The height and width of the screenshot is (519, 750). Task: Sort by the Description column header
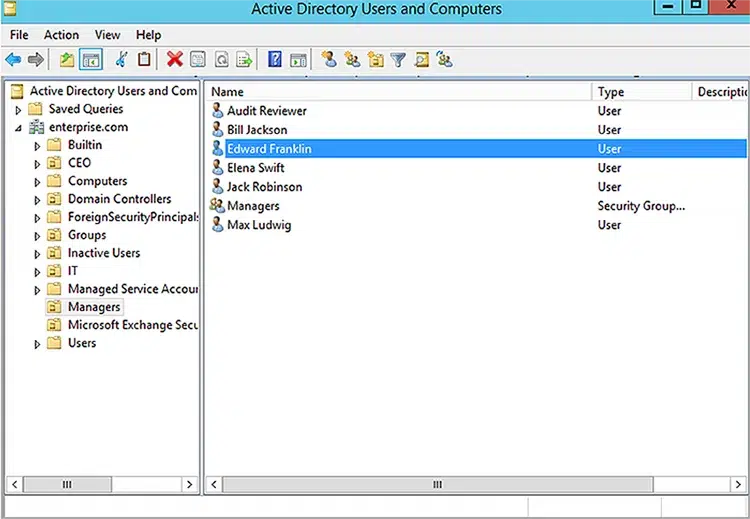point(719,92)
